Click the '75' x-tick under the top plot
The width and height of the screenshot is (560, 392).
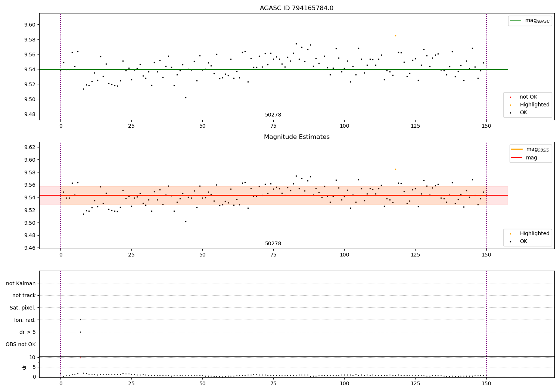(x=273, y=126)
